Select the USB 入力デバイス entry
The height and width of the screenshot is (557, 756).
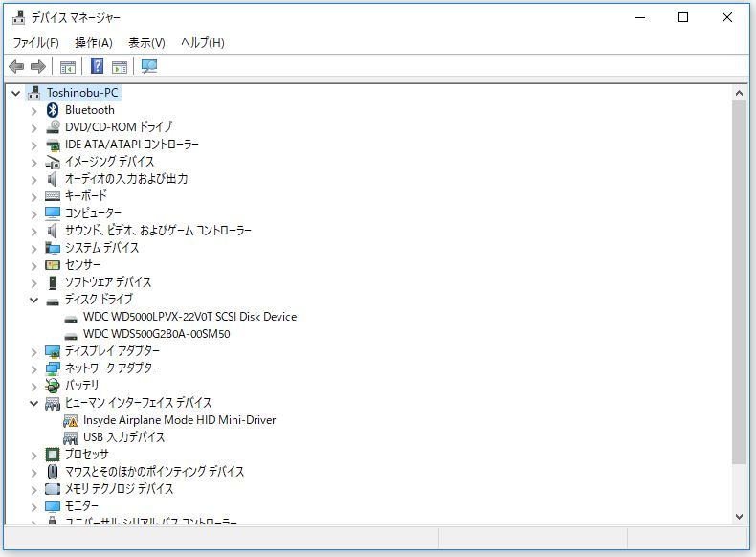123,437
